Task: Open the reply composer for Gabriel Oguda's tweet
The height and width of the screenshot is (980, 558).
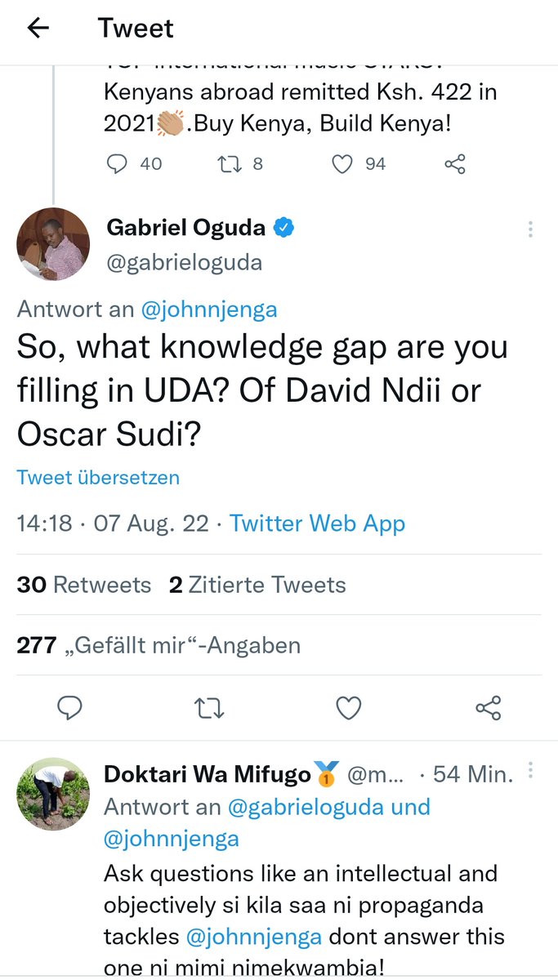Action: point(70,708)
